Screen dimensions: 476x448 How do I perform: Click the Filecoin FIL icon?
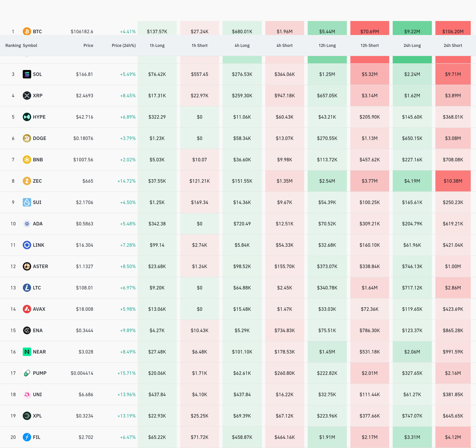click(x=27, y=437)
